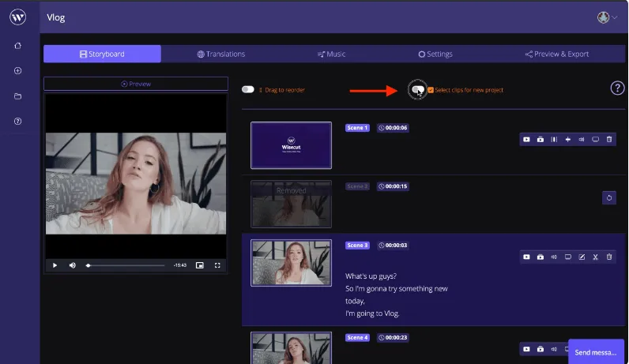This screenshot has height=364, width=629.
Task: Switch to the Translations tab
Action: (221, 54)
